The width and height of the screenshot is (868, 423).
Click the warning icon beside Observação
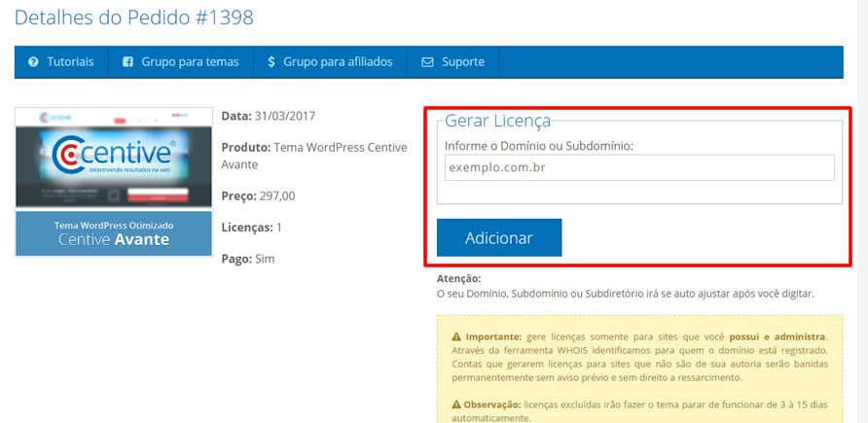(x=456, y=405)
